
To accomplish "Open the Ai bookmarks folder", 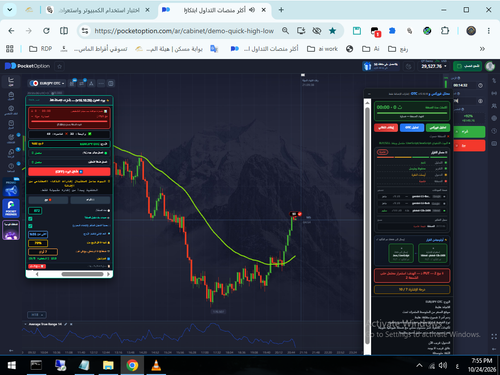I will (x=371, y=49).
